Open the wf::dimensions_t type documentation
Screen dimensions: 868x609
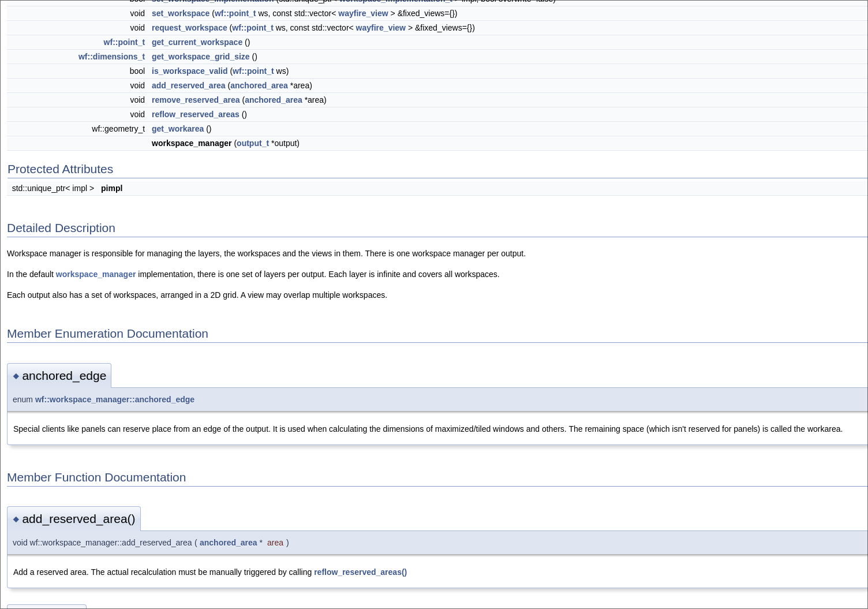click(x=111, y=57)
